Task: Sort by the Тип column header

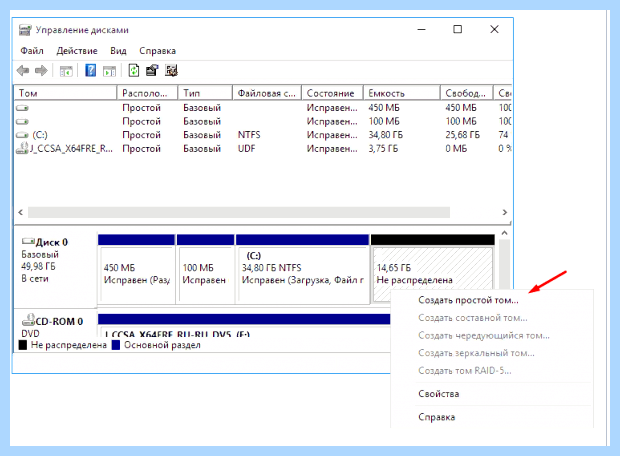Action: click(x=205, y=93)
